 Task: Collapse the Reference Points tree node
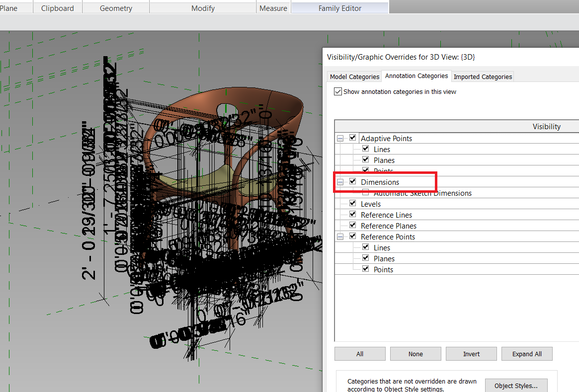(x=340, y=237)
